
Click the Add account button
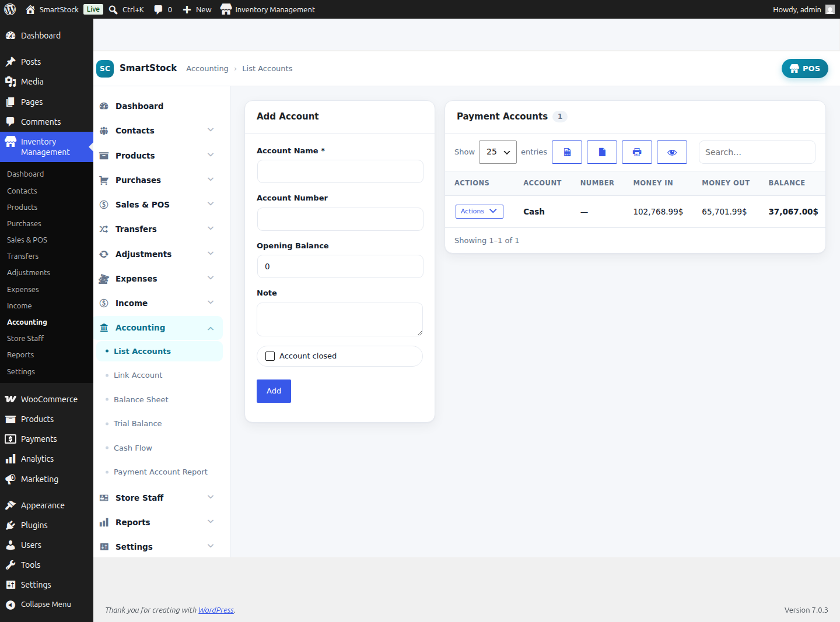[x=274, y=391]
